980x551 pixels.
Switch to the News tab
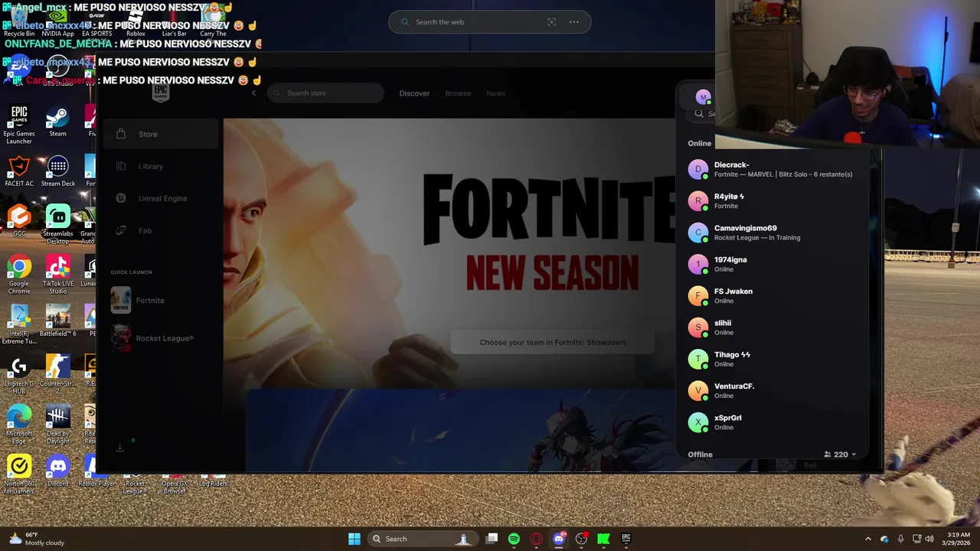click(x=496, y=93)
